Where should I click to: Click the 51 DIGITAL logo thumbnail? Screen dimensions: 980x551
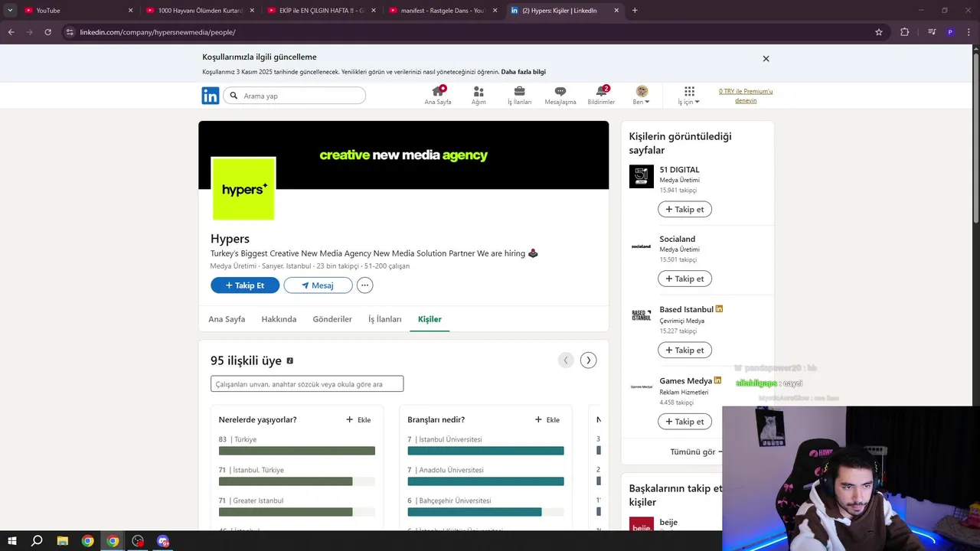point(642,177)
